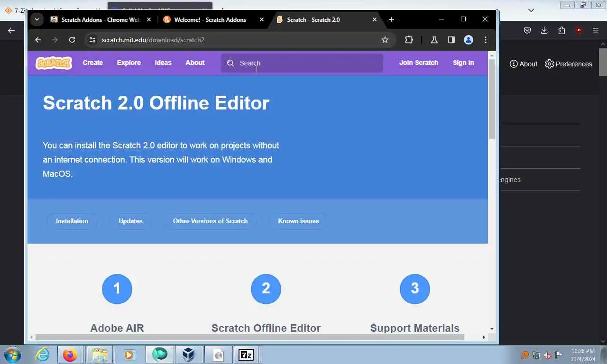This screenshot has height=364, width=607.
Task: Click Support Materials step heading
Action: coord(415,328)
